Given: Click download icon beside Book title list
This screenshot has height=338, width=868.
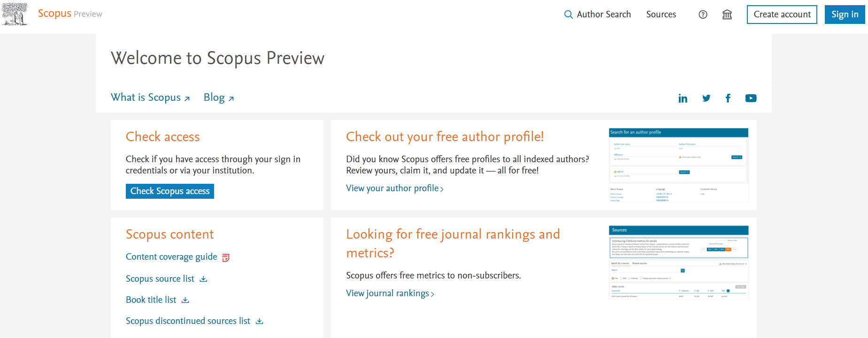Looking at the screenshot, I should coord(185,300).
